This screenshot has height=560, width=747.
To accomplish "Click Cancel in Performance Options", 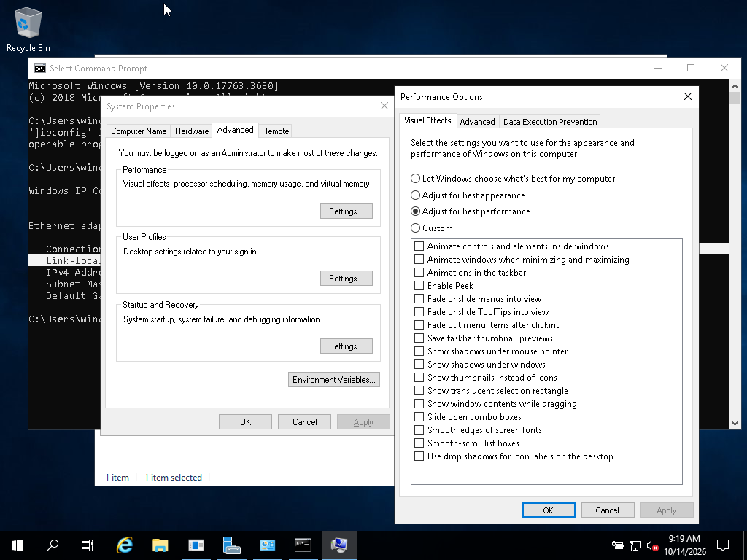I will 608,510.
